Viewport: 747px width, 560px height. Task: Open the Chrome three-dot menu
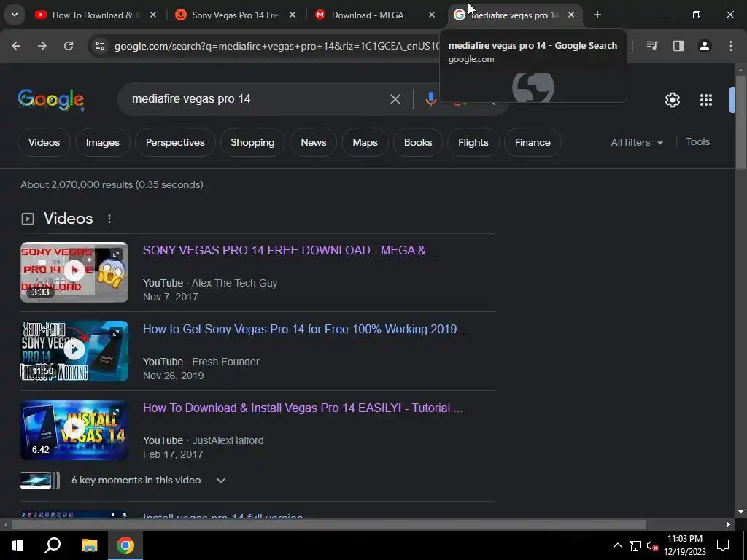tap(731, 46)
